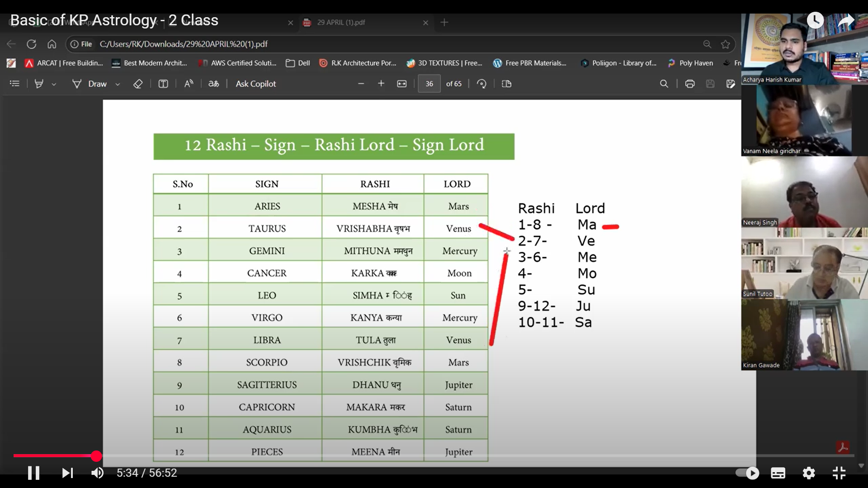Expand highlight tool options dropdown
The height and width of the screenshot is (488, 868).
[x=54, y=84]
